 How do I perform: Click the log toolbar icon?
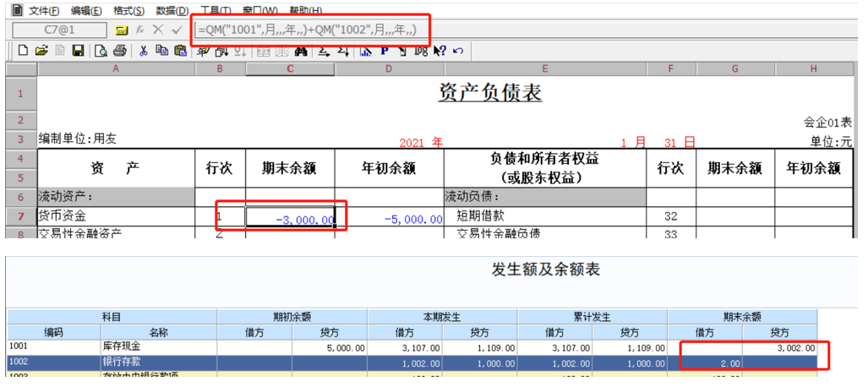pyautogui.click(x=421, y=52)
